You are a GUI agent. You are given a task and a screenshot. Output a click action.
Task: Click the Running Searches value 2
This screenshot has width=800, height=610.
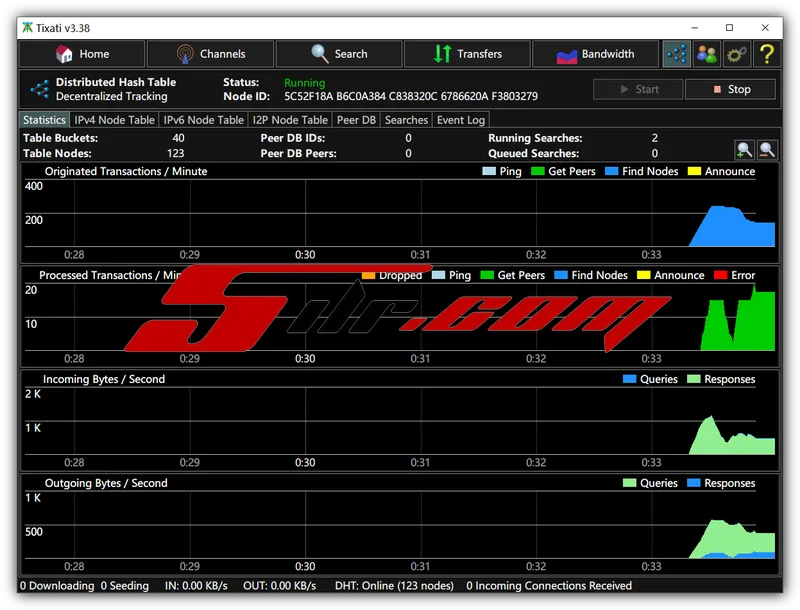click(x=655, y=138)
